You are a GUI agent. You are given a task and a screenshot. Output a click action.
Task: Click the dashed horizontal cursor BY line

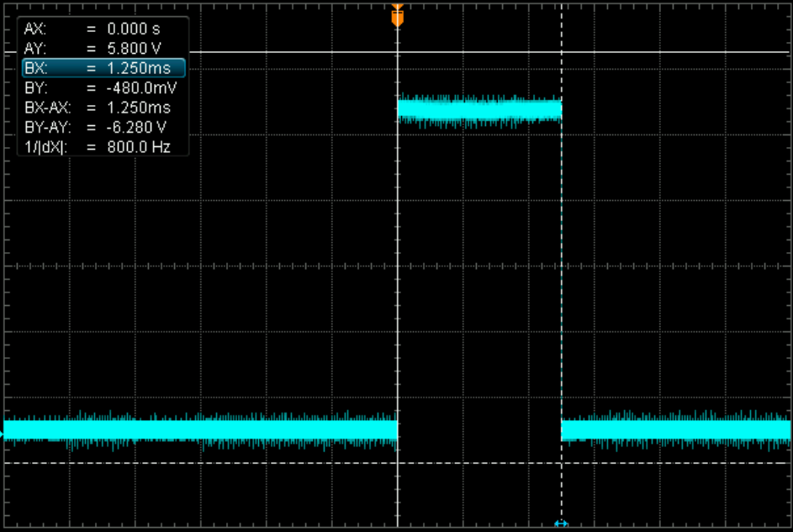(397, 463)
